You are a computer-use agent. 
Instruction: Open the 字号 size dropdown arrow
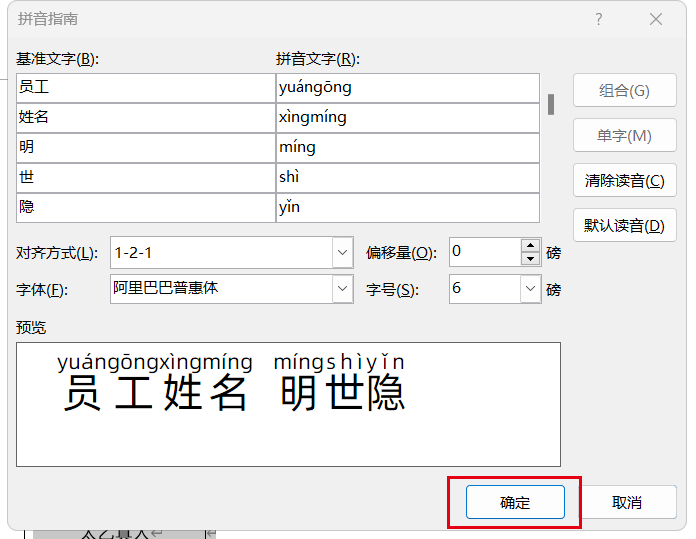[530, 289]
